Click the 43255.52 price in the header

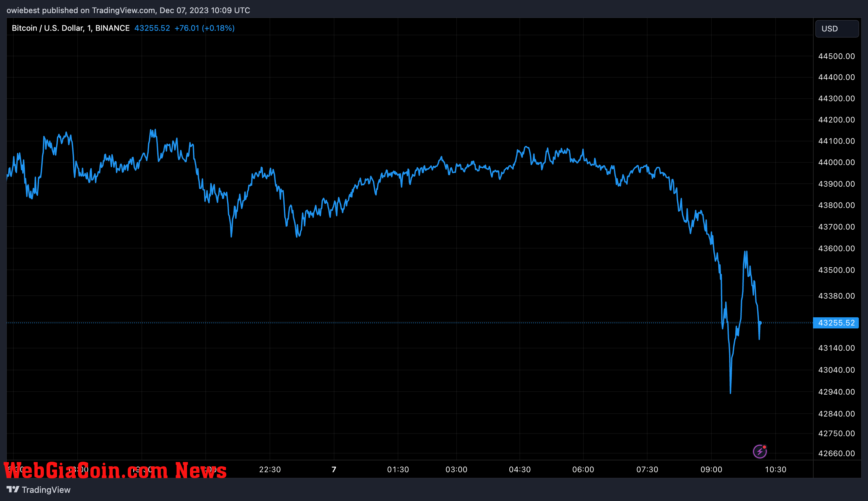(x=152, y=28)
